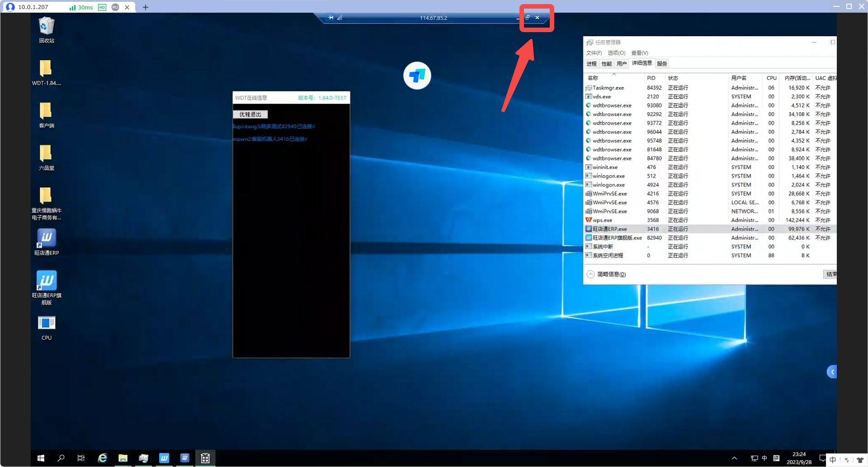
Task: Select 系统空闲进程 row
Action: (710, 255)
